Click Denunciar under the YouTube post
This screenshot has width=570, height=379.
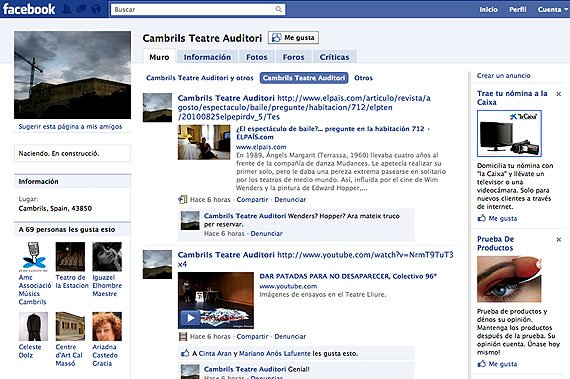290,336
